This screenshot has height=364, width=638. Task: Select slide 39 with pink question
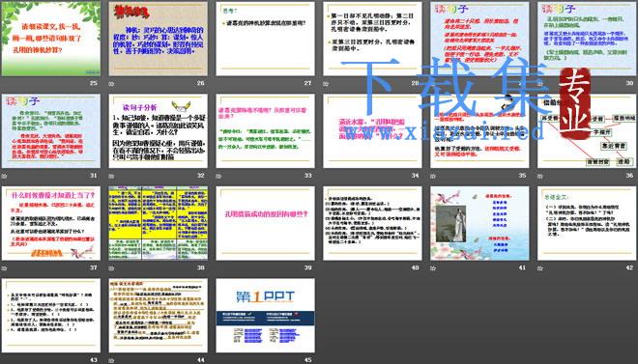click(265, 223)
